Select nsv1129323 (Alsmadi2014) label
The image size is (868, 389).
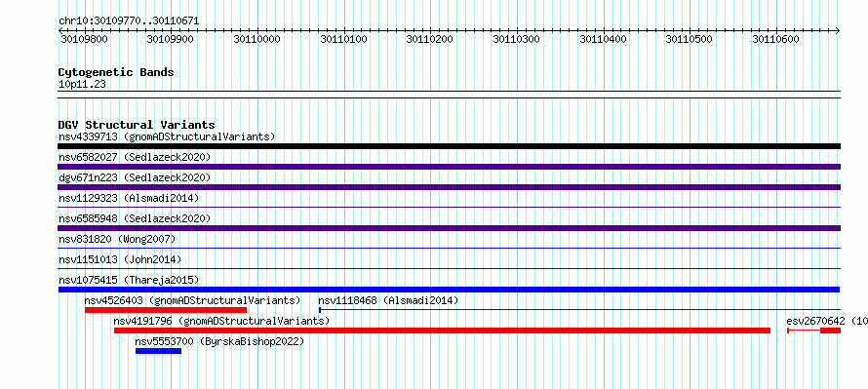coord(129,198)
